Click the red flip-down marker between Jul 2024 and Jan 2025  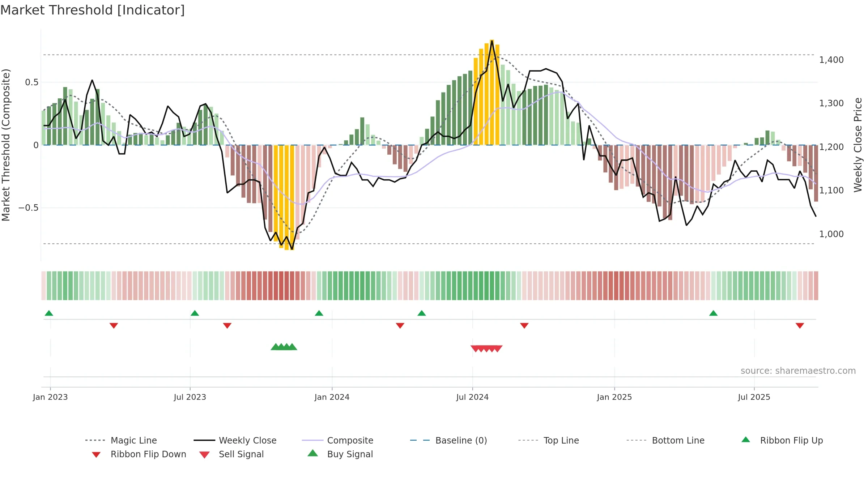[x=524, y=326]
